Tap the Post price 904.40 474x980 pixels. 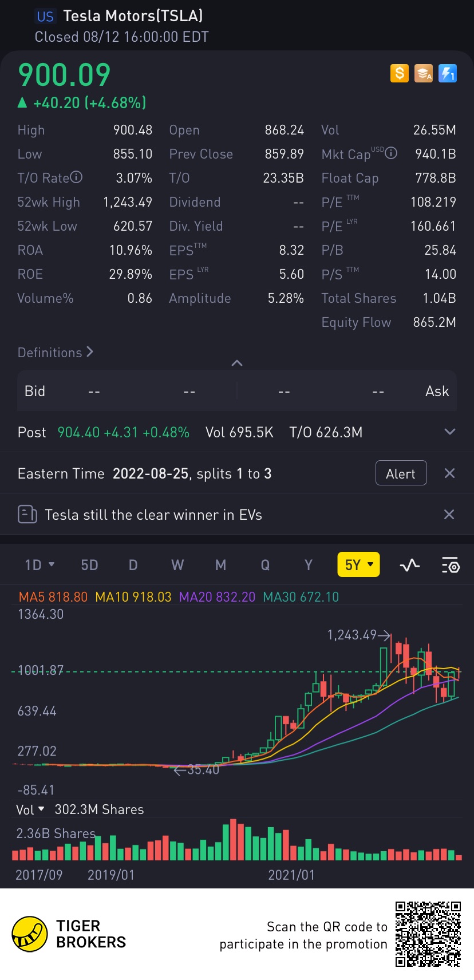click(78, 432)
